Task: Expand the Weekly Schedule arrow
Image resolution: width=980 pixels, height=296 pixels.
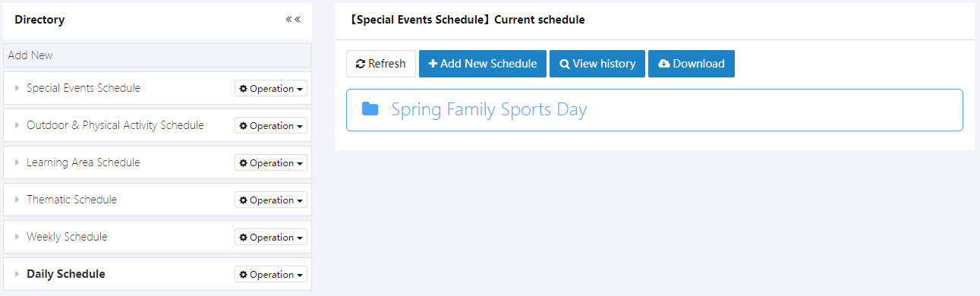Action: 17,237
